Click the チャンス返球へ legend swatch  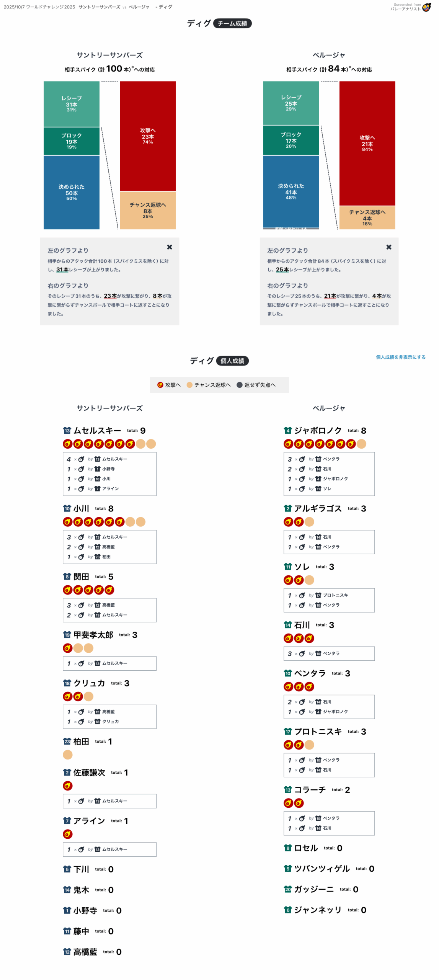click(x=189, y=385)
